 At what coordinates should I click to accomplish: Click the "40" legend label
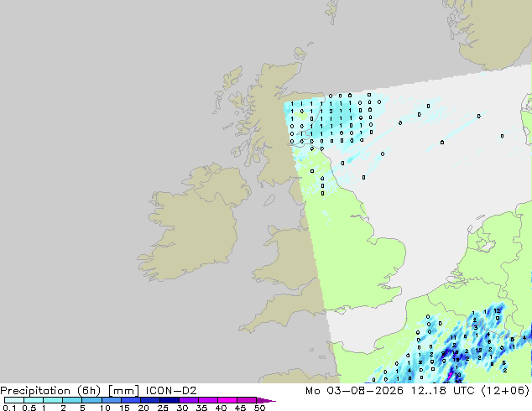tap(221, 408)
